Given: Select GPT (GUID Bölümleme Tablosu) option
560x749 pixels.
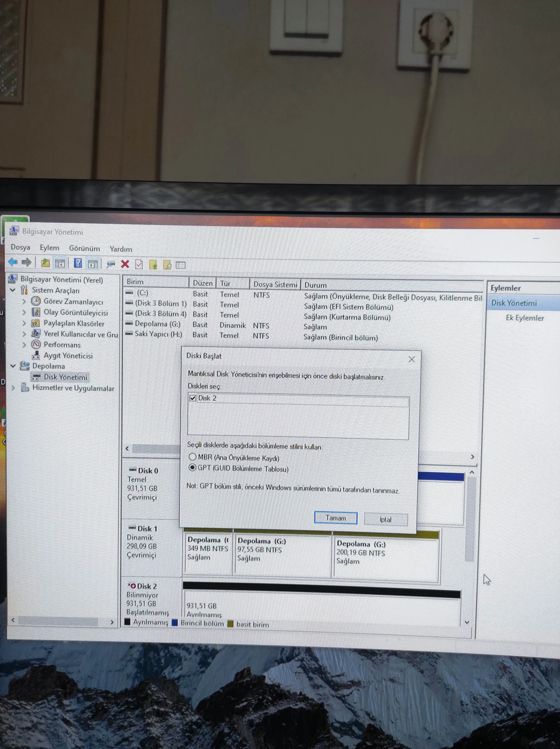Looking at the screenshot, I should click(x=193, y=468).
